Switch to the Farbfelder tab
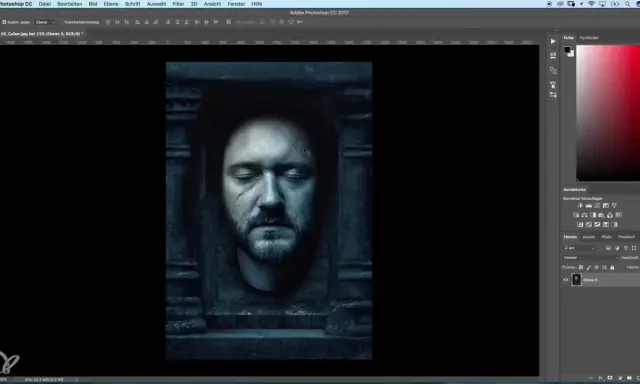This screenshot has width=640, height=384. tap(589, 38)
